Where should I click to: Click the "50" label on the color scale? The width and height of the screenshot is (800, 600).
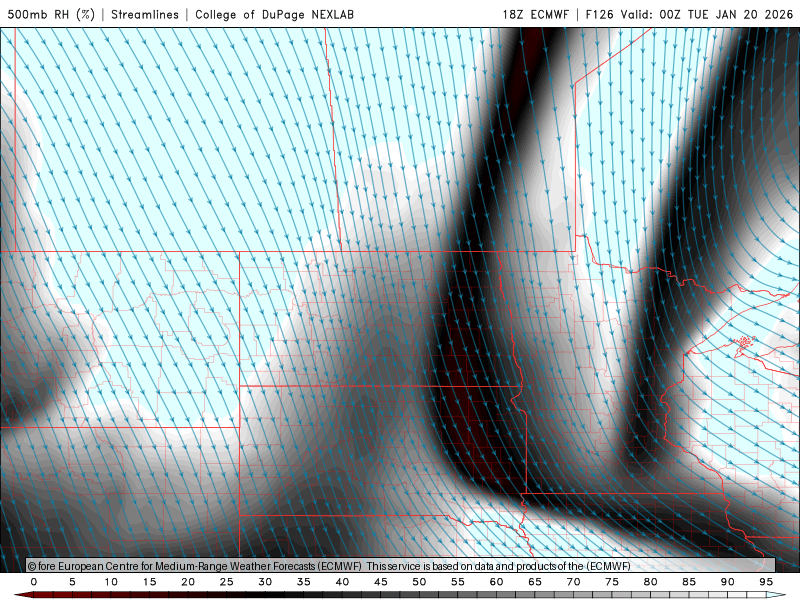pyautogui.click(x=419, y=582)
